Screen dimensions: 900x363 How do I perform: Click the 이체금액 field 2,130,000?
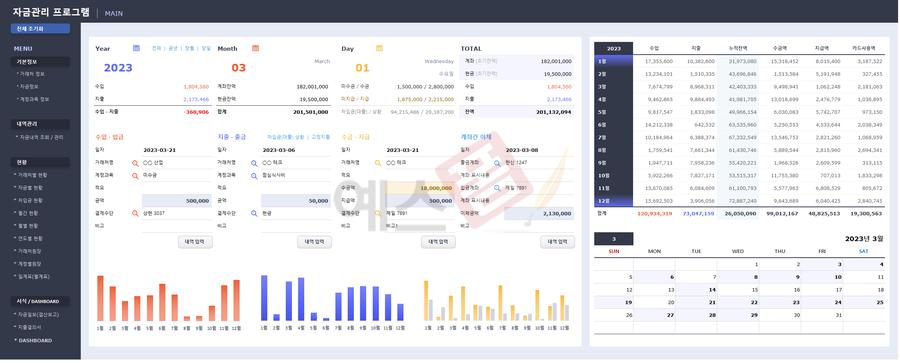point(540,214)
